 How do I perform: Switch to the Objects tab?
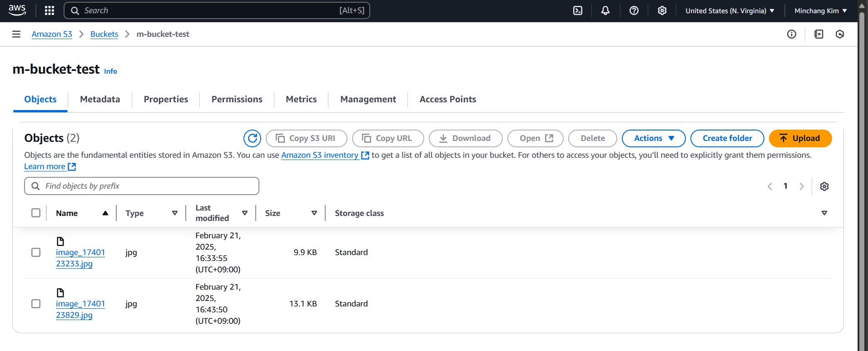(x=40, y=99)
